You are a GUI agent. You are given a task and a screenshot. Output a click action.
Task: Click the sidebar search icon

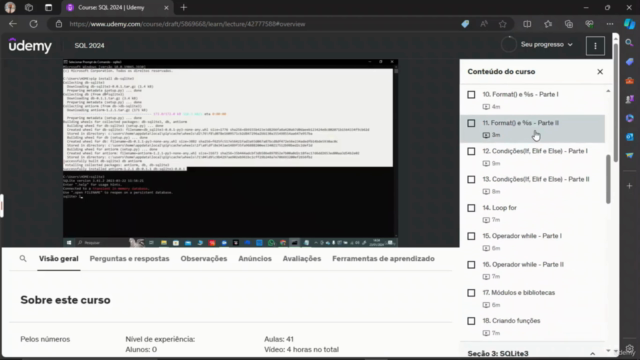point(629,43)
